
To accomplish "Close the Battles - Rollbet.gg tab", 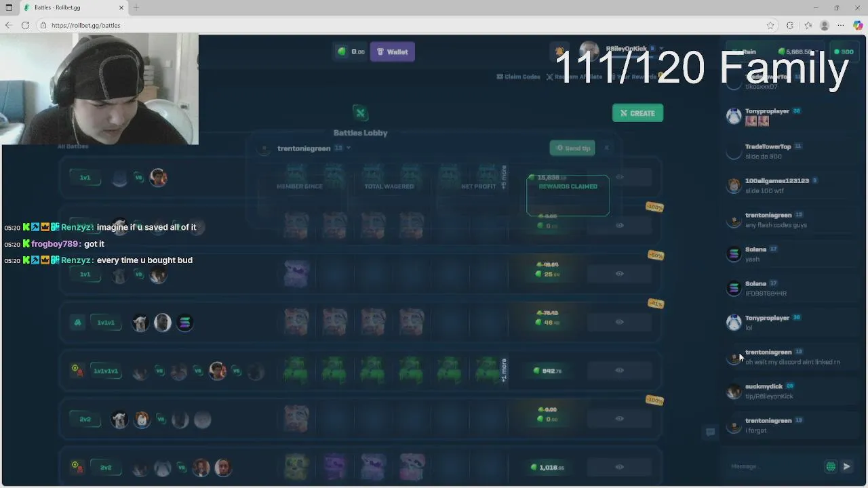I will point(121,7).
